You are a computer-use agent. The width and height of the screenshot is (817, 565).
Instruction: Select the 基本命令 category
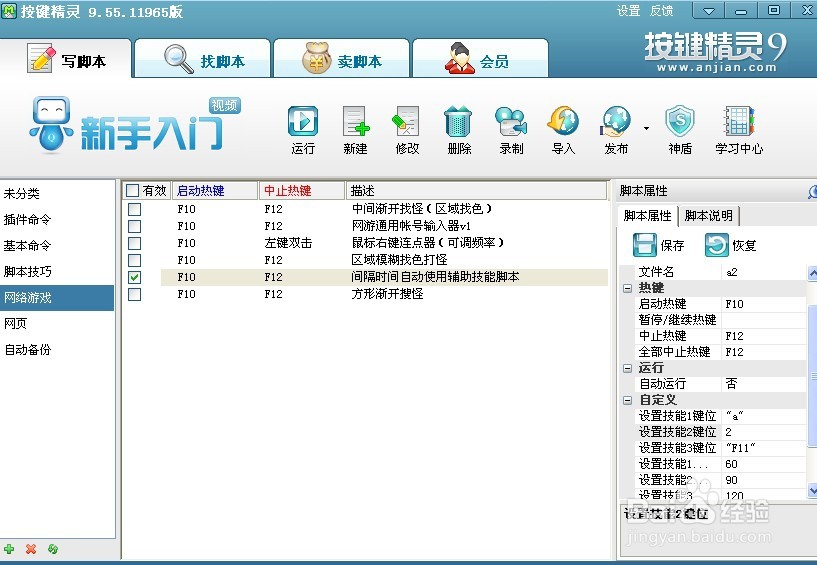pyautogui.click(x=57, y=245)
